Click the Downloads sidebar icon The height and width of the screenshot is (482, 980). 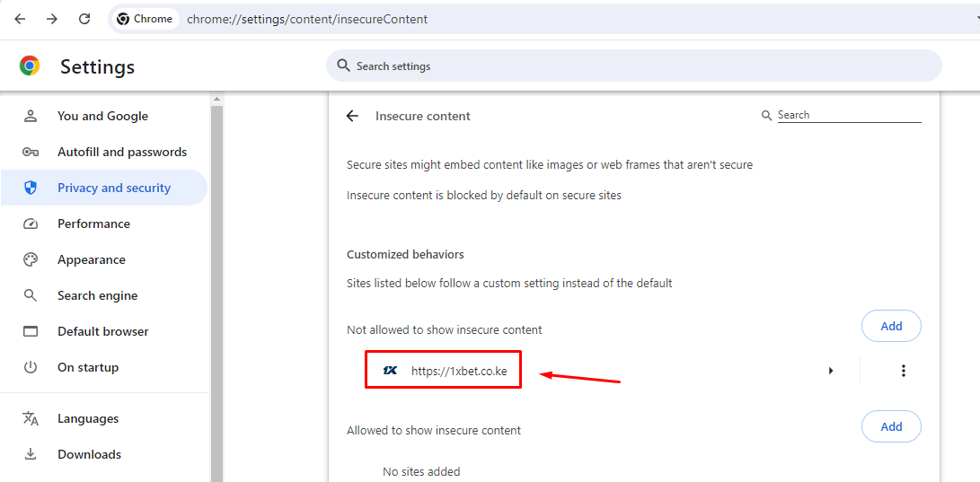point(31,454)
